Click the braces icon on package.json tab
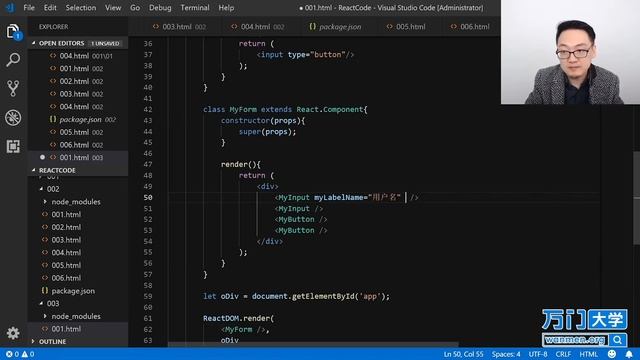This screenshot has width=640, height=360. pos(312,27)
